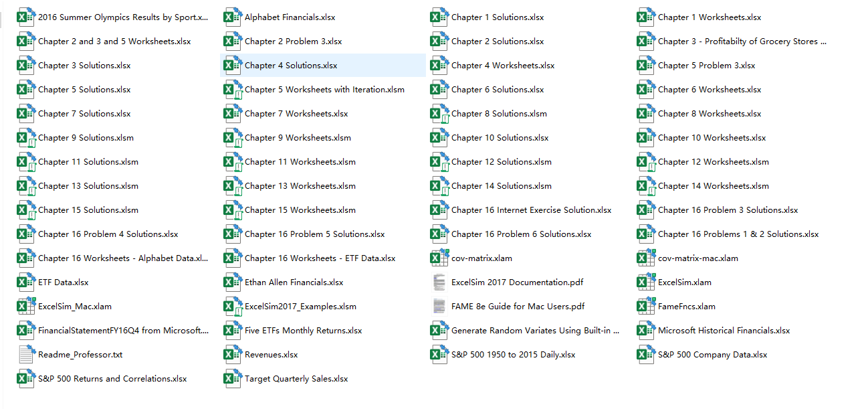Screen dimensions: 868x409
Task: Select the "Chapter 3 - Profitabilty of Grocery Stores" file name
Action: (742, 42)
